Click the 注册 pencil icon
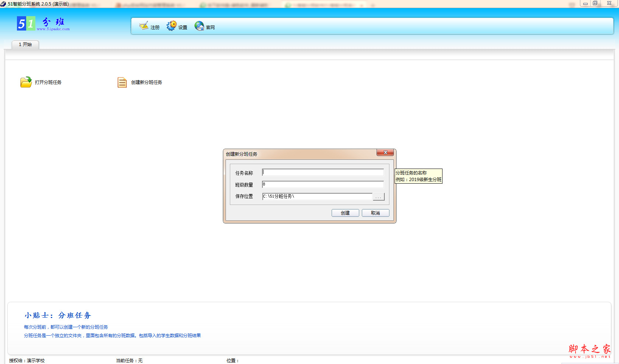Image resolution: width=619 pixels, height=364 pixels. coord(144,26)
